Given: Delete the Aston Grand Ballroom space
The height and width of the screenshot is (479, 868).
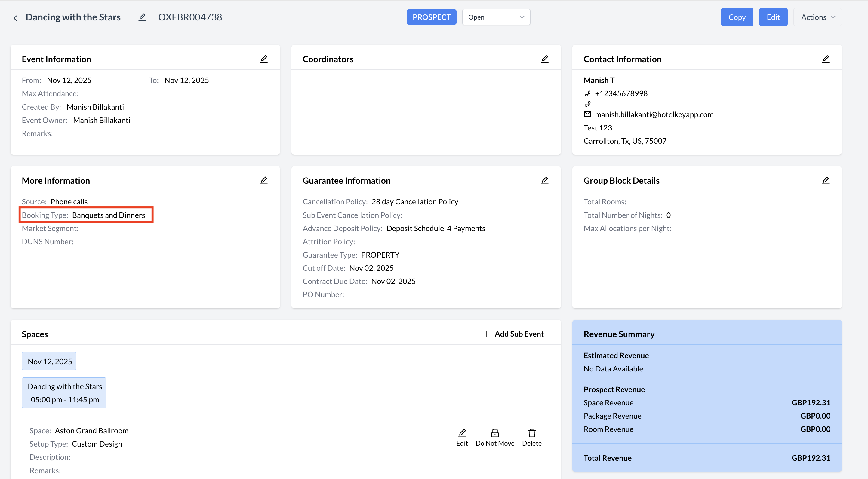Looking at the screenshot, I should [x=531, y=437].
